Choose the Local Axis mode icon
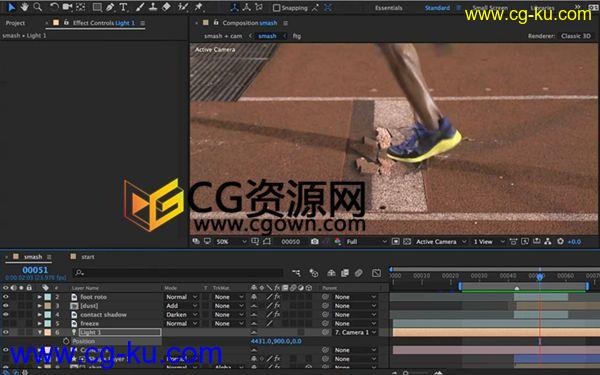The width and height of the screenshot is (600, 375). click(x=234, y=7)
